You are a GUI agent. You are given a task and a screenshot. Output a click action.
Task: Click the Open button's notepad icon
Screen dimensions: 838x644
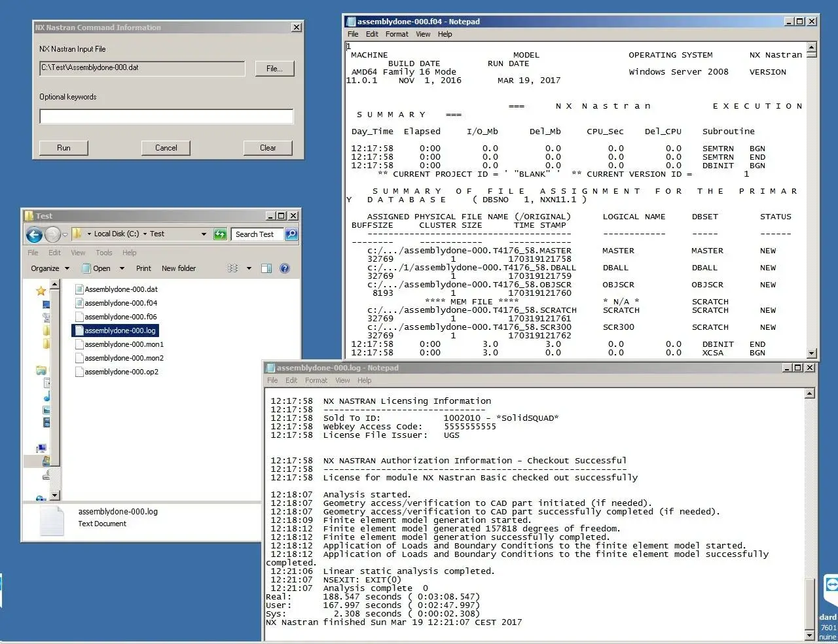pos(86,268)
